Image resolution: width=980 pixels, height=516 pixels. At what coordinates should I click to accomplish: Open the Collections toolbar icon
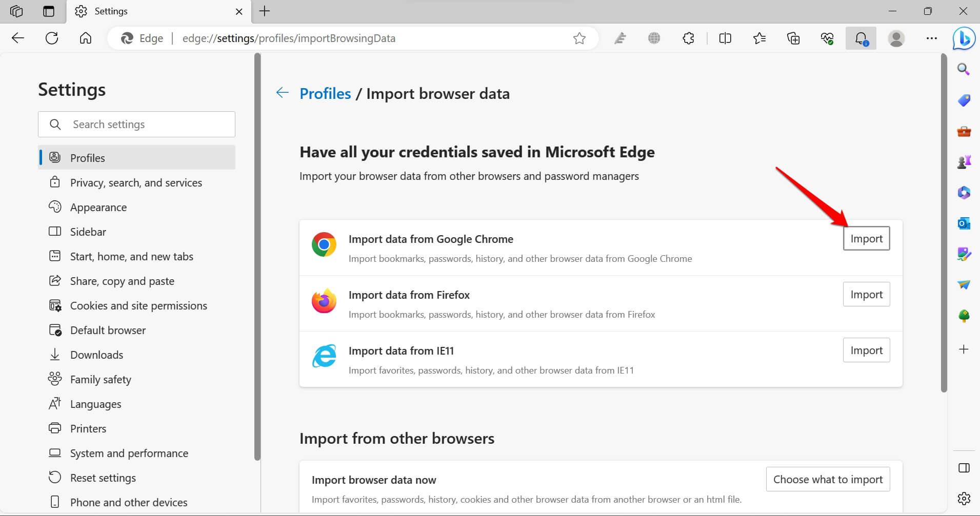coord(793,38)
